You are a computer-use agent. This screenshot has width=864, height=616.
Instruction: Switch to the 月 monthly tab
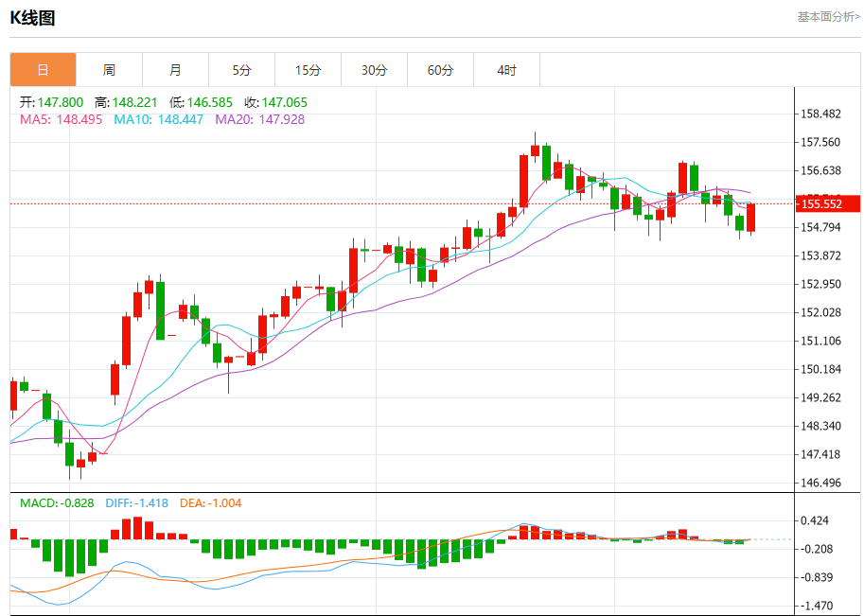coord(175,70)
